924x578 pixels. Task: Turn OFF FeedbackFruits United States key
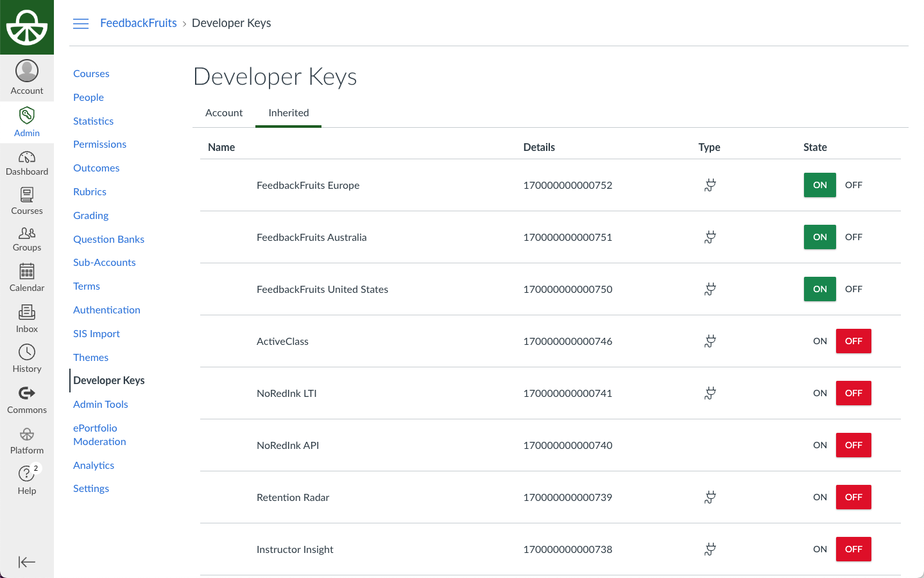(x=853, y=289)
